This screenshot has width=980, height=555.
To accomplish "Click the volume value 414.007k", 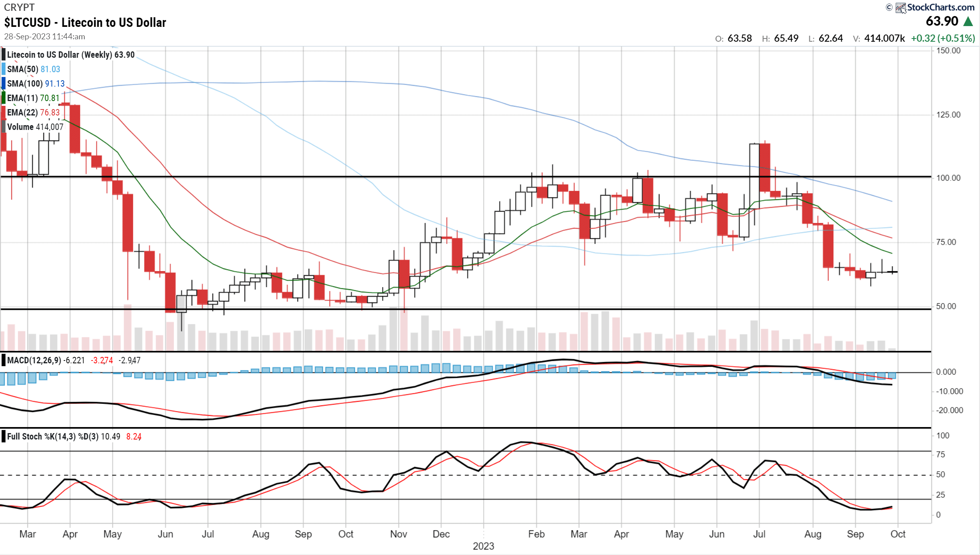I will tap(885, 38).
